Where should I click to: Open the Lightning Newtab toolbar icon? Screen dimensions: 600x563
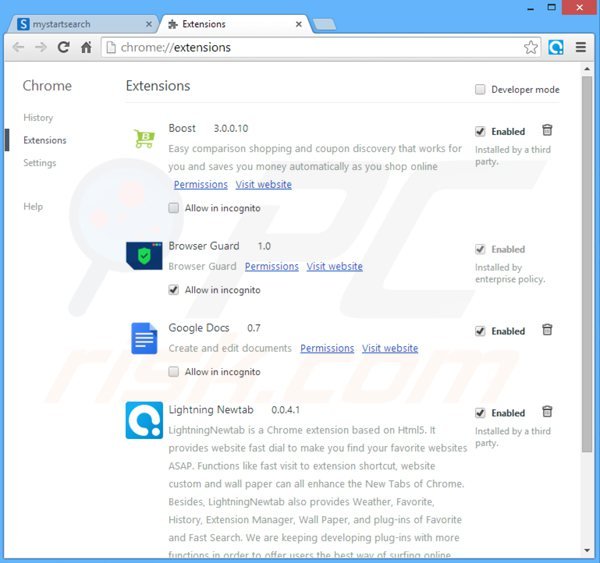(x=556, y=47)
